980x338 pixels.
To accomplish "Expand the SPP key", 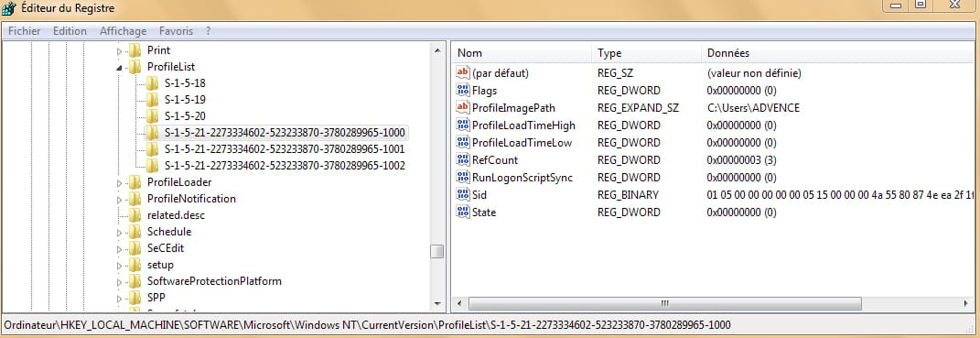I will (119, 298).
